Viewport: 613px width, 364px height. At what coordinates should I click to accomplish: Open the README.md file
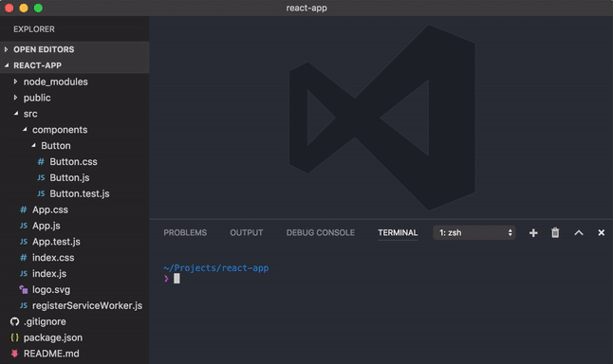(51, 354)
